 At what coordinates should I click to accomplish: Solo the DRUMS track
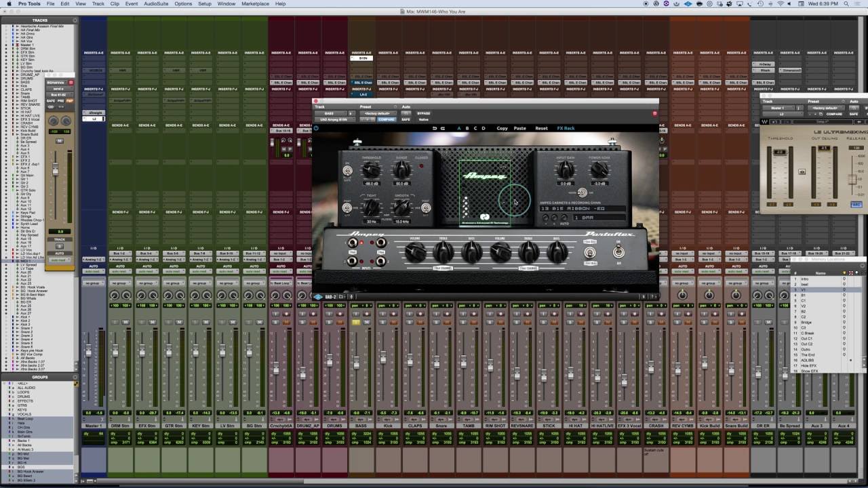tap(329, 322)
